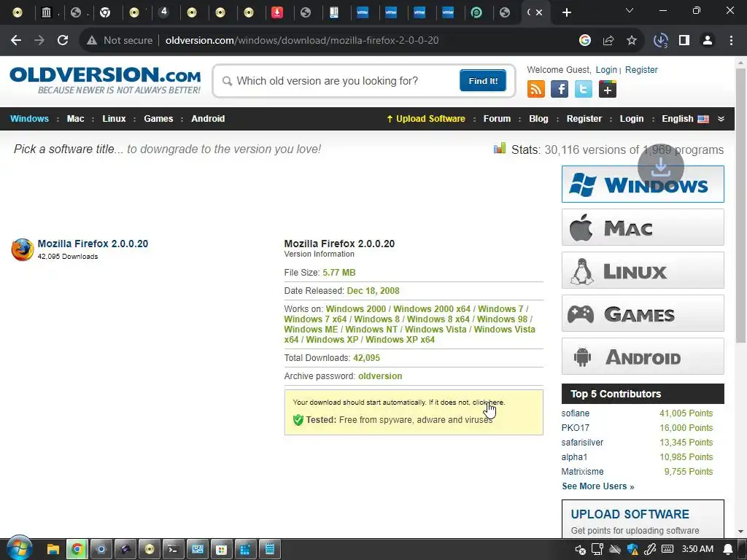Image resolution: width=747 pixels, height=560 pixels.
Task: Click the RSS feed icon
Action: coord(536,89)
